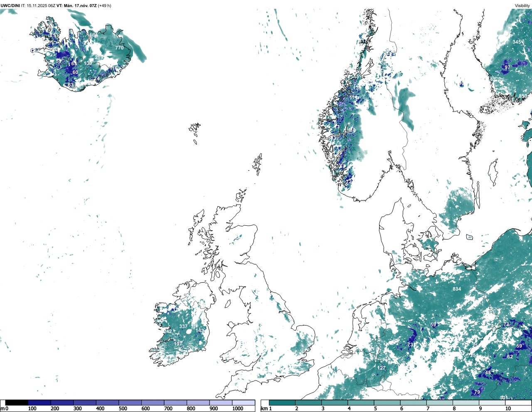Viewport: 532px width, 412px height.
Task: Click the '197' value in southern Ireland
Action: click(x=178, y=344)
